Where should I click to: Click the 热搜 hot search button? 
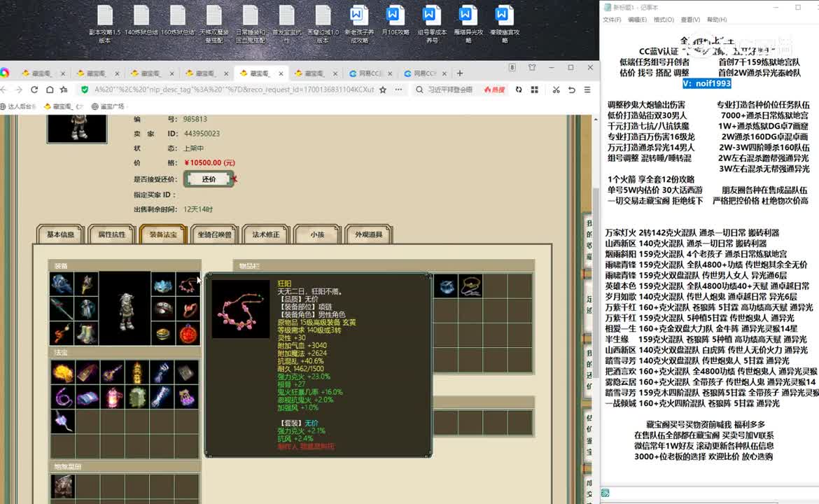[495, 90]
